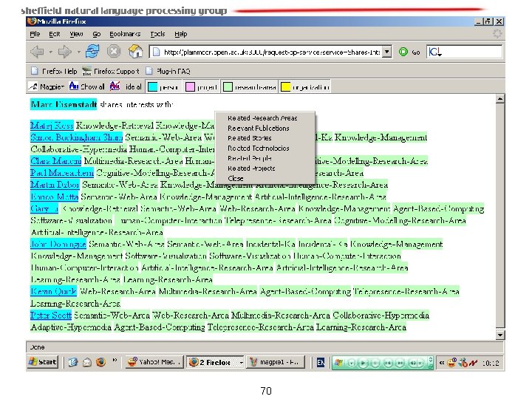Expand hidden system tray icons chevron
The image size is (532, 399).
point(442,363)
